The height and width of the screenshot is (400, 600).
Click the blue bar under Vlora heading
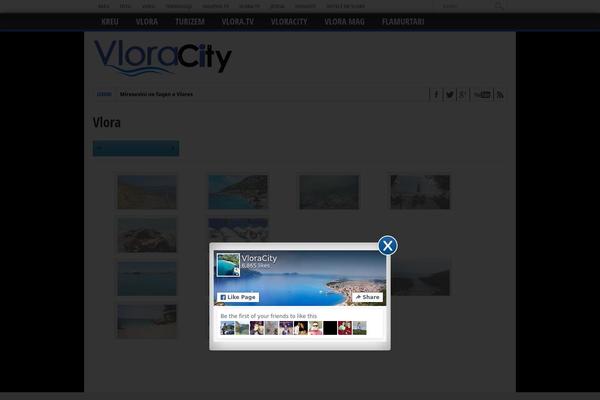click(136, 149)
